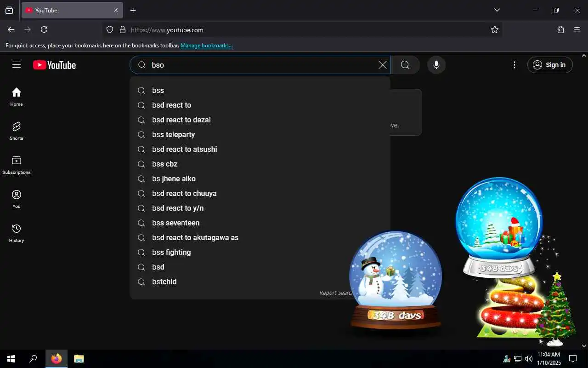Select suggestion "bs jhene aiko"
Screen dimensions: 588x368
pos(260,179)
